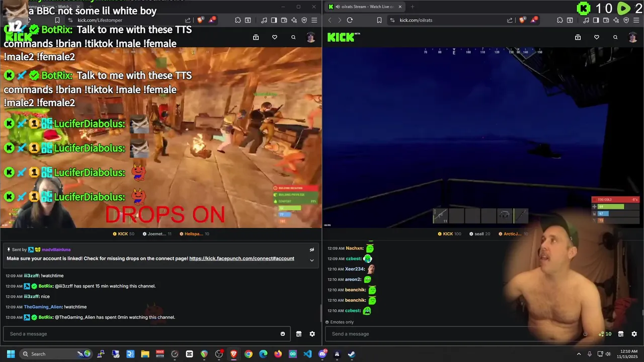Image resolution: width=644 pixels, height=362 pixels.
Task: Go back in the oilrats browser window
Action: (x=330, y=20)
